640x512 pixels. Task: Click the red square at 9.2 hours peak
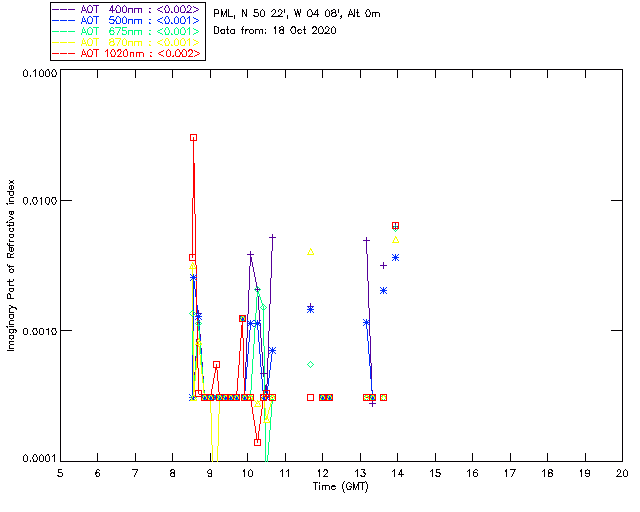click(217, 365)
